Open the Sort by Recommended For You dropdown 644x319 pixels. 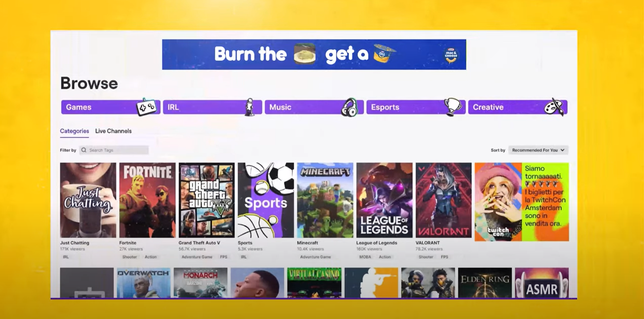tap(538, 150)
